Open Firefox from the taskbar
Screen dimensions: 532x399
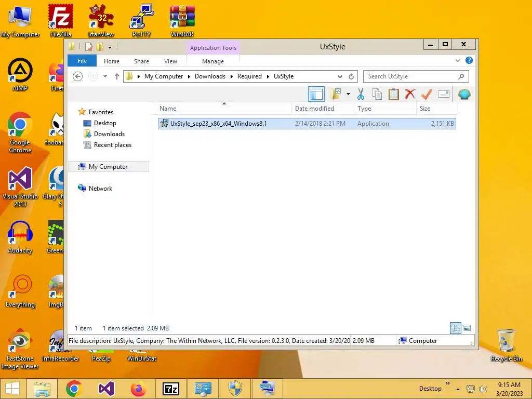(x=138, y=389)
